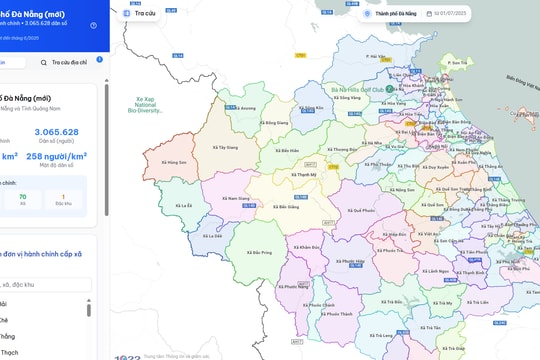Select the Xã Lãnh Ngọc region on map
This screenshot has width=540, height=360.
coord(435,271)
